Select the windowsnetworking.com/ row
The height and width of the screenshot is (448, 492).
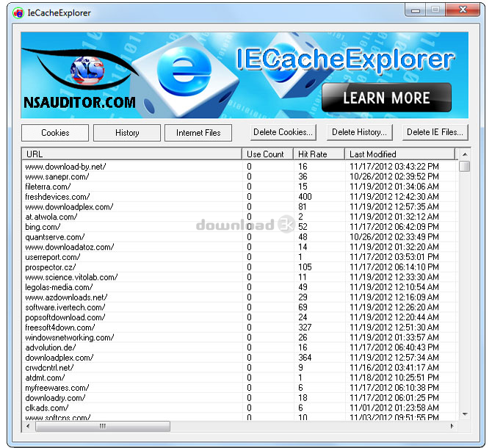click(240, 337)
